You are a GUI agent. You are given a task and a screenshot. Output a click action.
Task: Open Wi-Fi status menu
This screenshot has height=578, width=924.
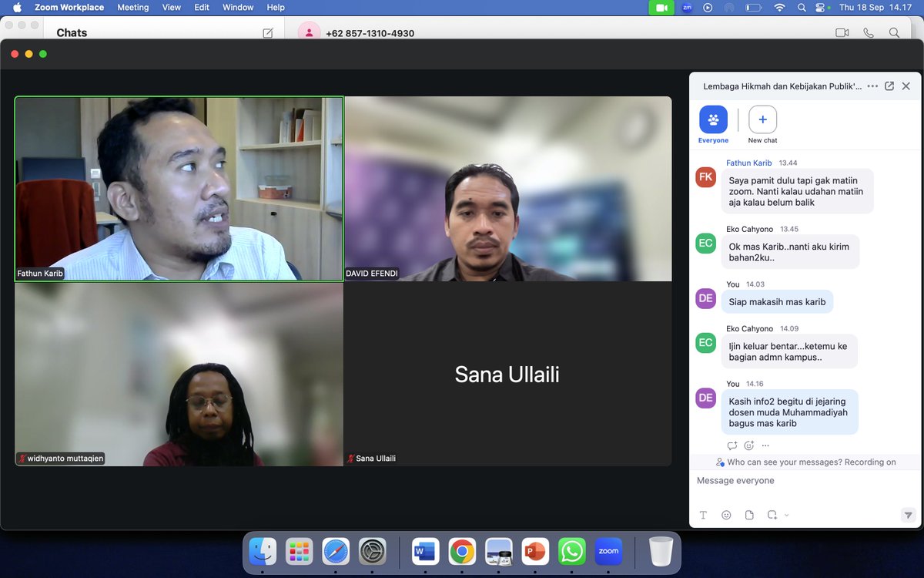(x=779, y=8)
